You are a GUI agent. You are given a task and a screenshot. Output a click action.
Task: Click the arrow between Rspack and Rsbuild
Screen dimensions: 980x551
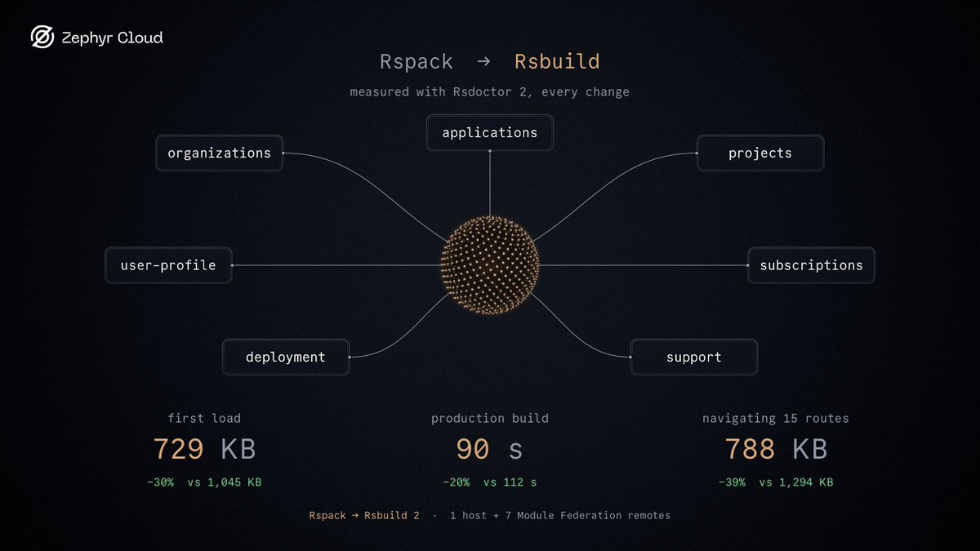coord(483,61)
